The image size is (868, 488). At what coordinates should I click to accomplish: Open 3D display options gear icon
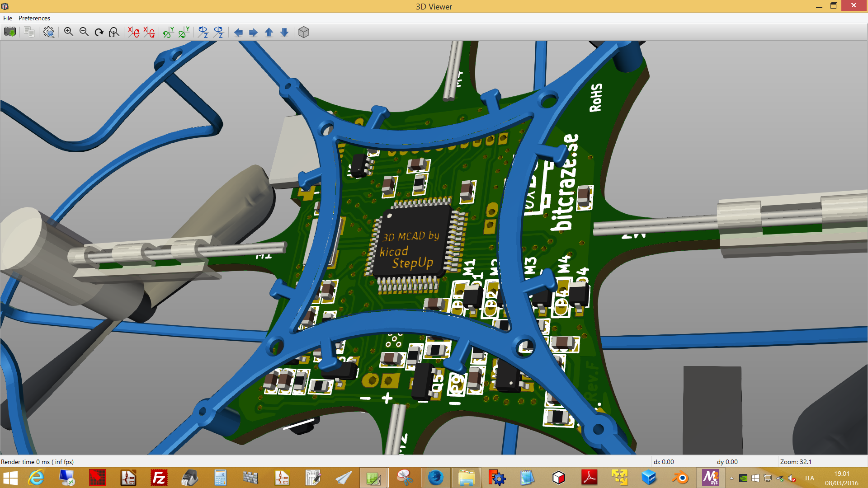coord(48,32)
